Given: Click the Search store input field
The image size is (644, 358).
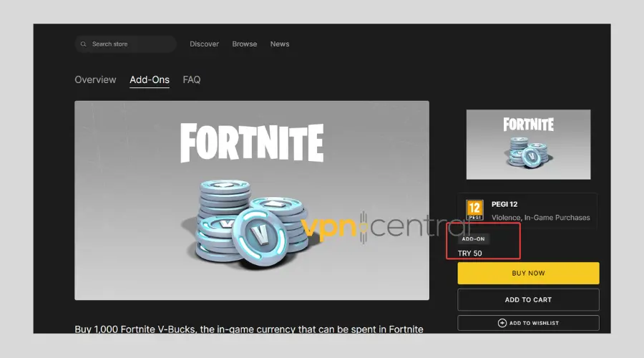Looking at the screenshot, I should [126, 44].
